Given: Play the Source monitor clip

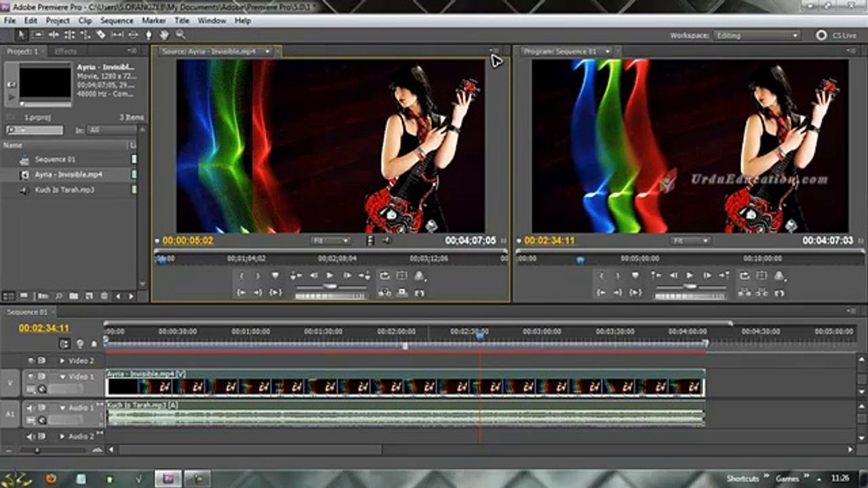Looking at the screenshot, I should pos(330,275).
